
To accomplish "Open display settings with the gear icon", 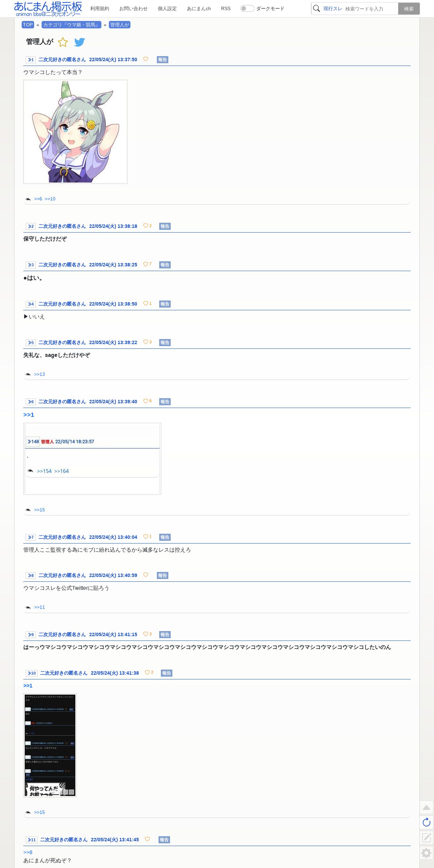I will pos(427,853).
